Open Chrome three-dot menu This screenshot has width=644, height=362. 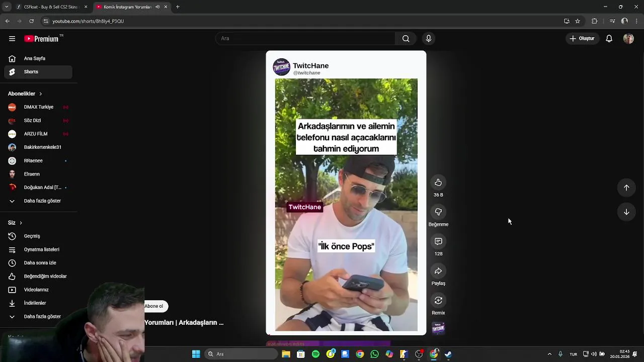[635, 21]
